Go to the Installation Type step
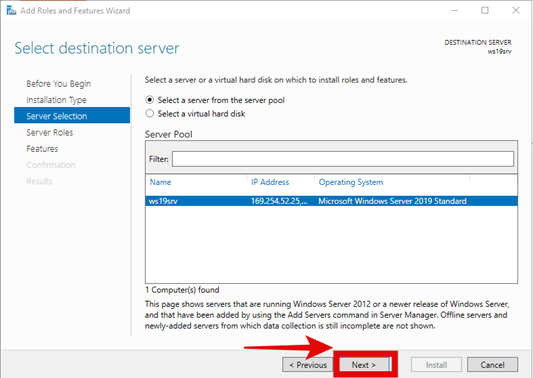 pyautogui.click(x=56, y=100)
